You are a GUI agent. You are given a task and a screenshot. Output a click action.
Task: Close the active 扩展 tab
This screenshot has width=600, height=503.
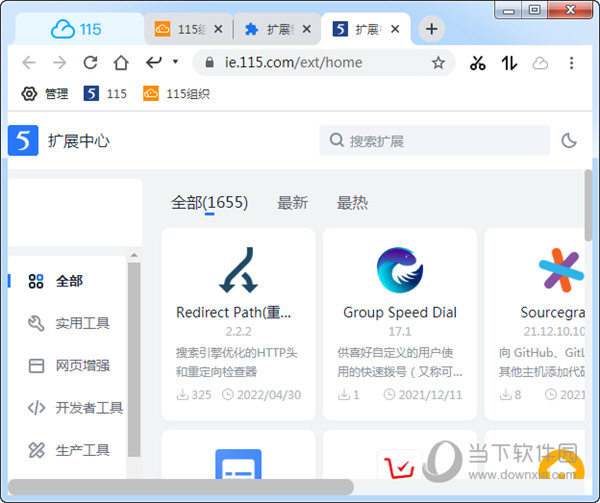pyautogui.click(x=395, y=29)
